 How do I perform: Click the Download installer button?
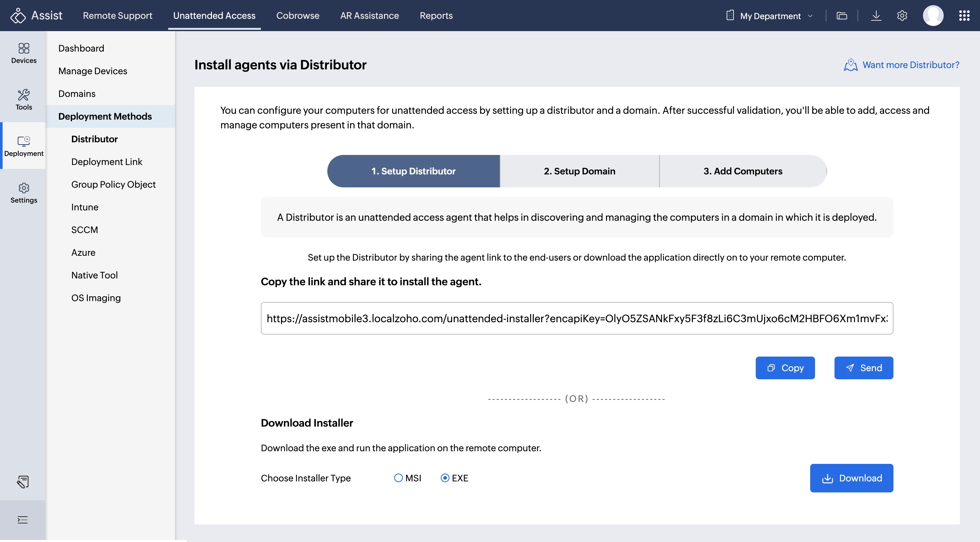pyautogui.click(x=851, y=478)
